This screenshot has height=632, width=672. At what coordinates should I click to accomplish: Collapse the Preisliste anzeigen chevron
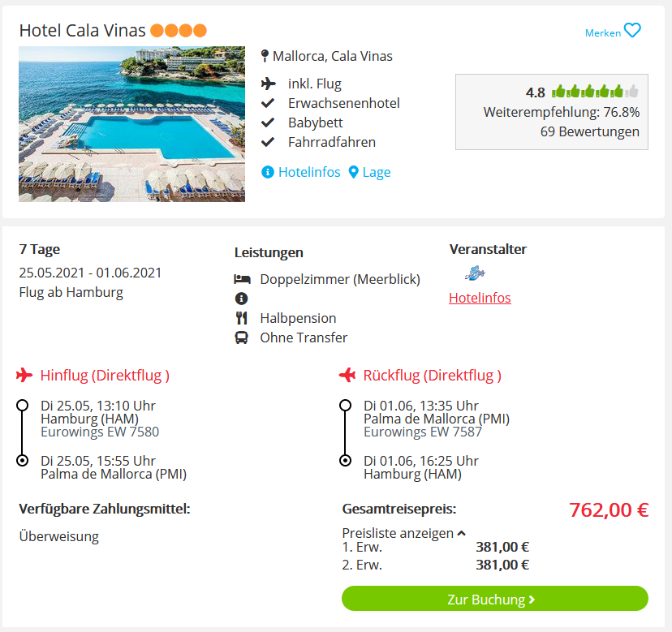pos(461,534)
